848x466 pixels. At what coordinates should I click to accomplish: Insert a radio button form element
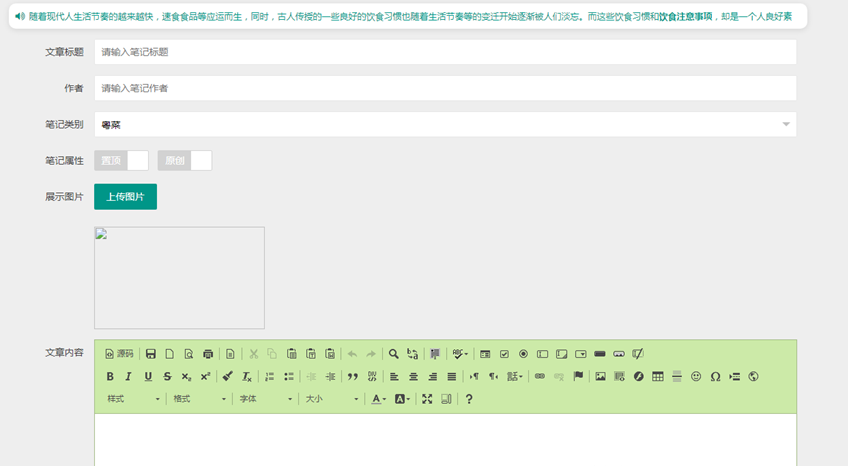[523, 354]
